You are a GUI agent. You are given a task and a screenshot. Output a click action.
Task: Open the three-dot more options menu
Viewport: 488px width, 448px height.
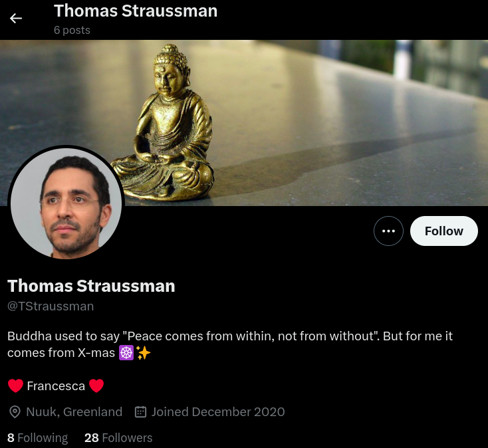pyautogui.click(x=388, y=231)
